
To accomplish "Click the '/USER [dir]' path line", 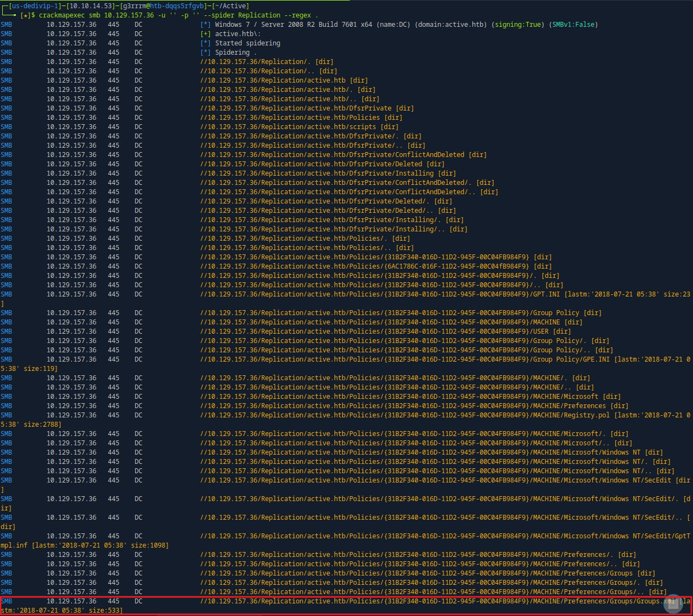I will coord(385,332).
